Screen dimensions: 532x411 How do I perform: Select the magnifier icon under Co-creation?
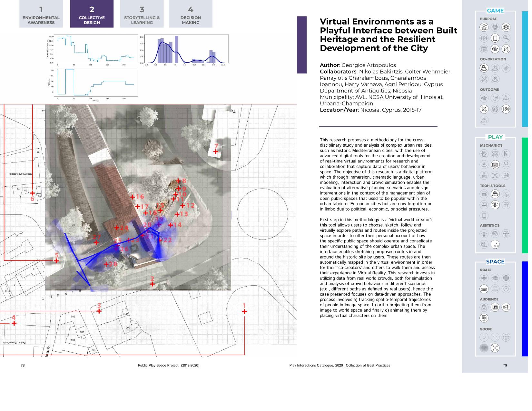484,68
